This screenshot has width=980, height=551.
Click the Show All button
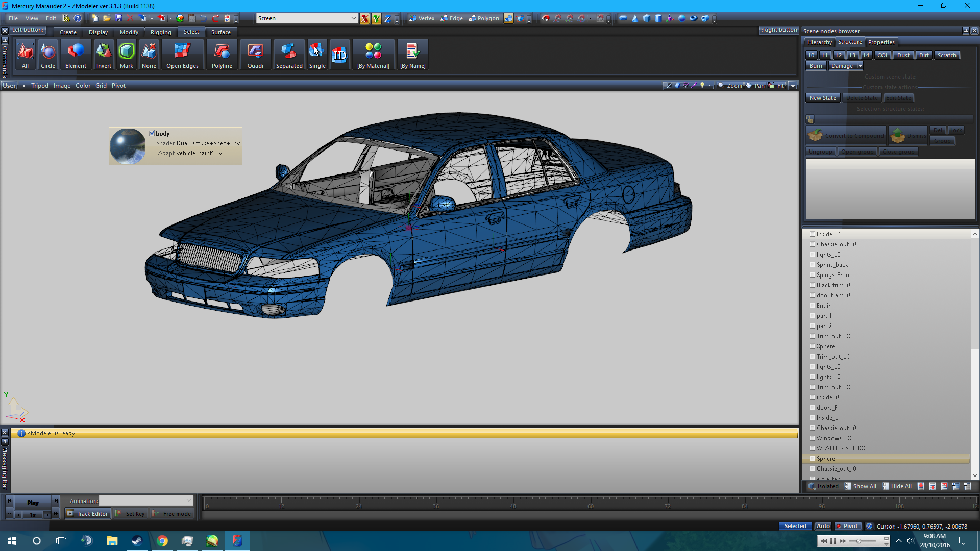(861, 486)
